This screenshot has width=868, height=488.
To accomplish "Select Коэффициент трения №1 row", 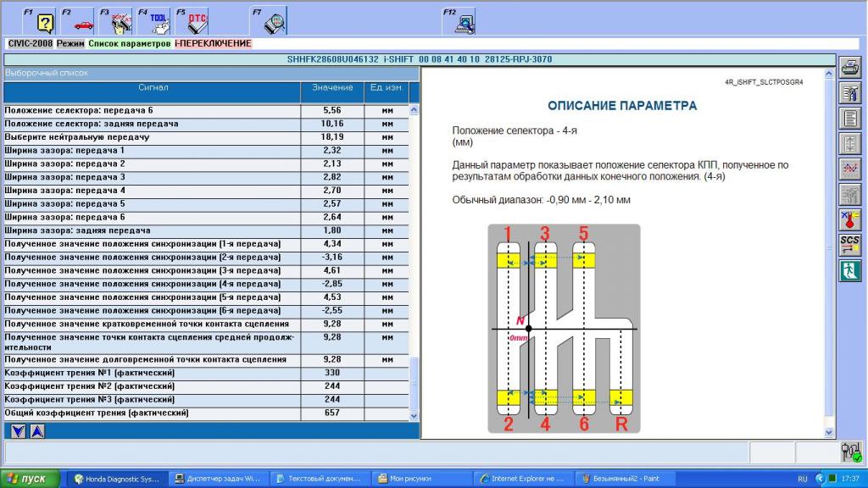I will [x=206, y=373].
